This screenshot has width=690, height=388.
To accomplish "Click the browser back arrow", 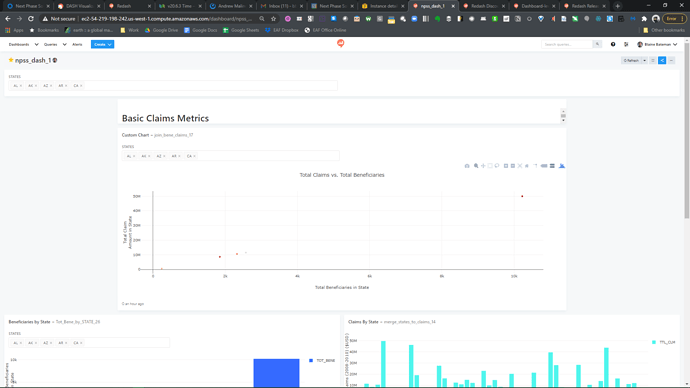I will point(8,19).
